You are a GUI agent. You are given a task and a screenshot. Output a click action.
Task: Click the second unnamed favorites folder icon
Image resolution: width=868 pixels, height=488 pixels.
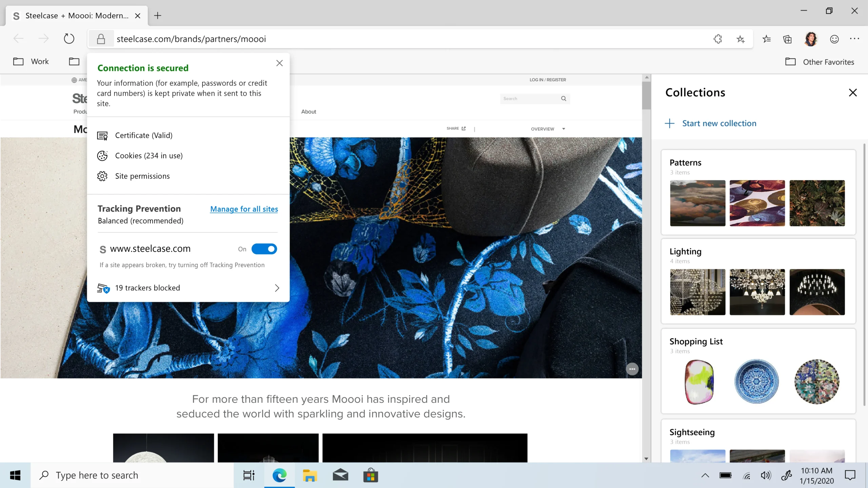[x=74, y=61]
